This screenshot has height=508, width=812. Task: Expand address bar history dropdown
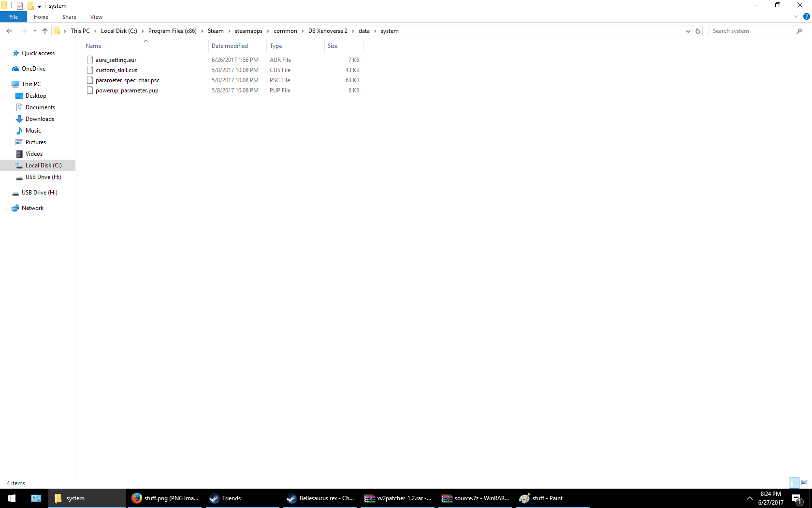(x=688, y=31)
